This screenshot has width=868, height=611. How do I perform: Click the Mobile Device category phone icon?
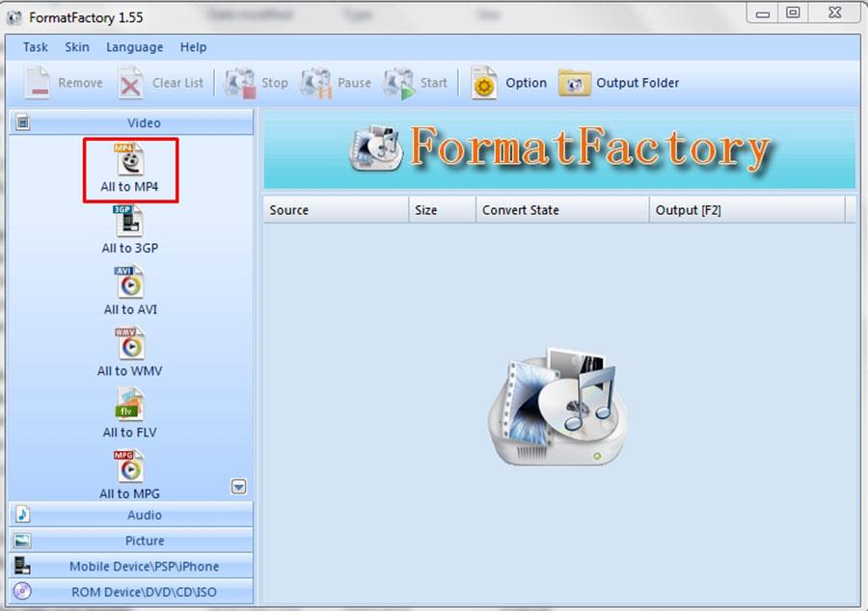(22, 566)
